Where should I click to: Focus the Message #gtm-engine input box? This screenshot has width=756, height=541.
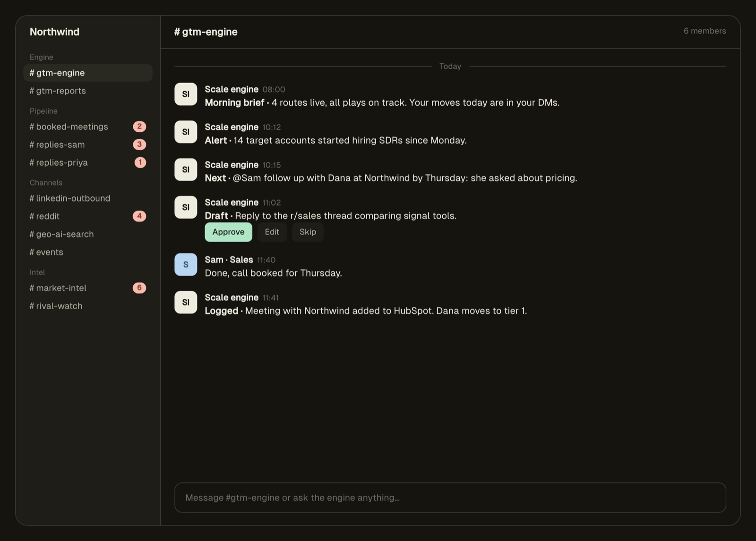pos(450,498)
